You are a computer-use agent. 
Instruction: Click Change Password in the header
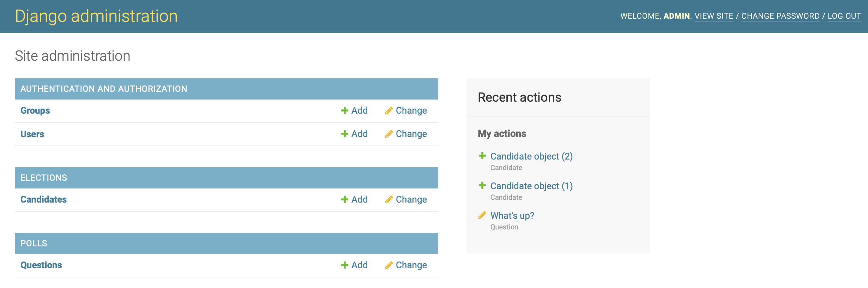click(x=780, y=16)
